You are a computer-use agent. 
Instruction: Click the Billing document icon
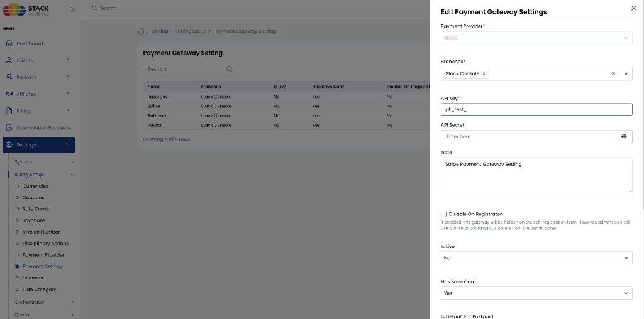(9, 111)
